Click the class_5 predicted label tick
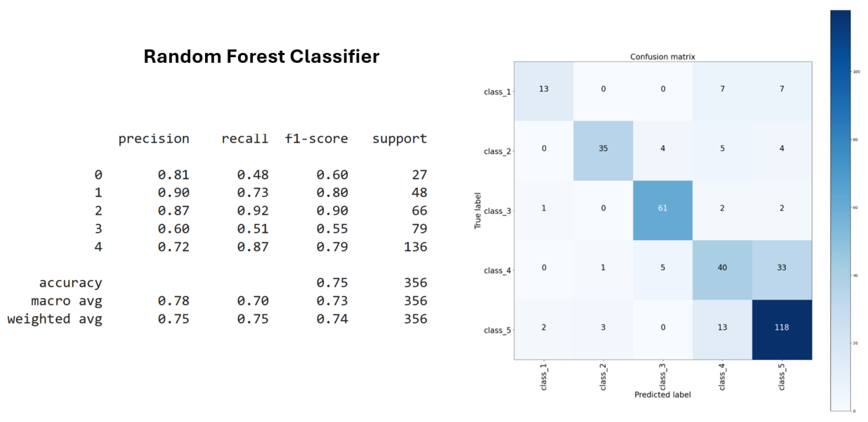The width and height of the screenshot is (868, 422). tap(781, 377)
